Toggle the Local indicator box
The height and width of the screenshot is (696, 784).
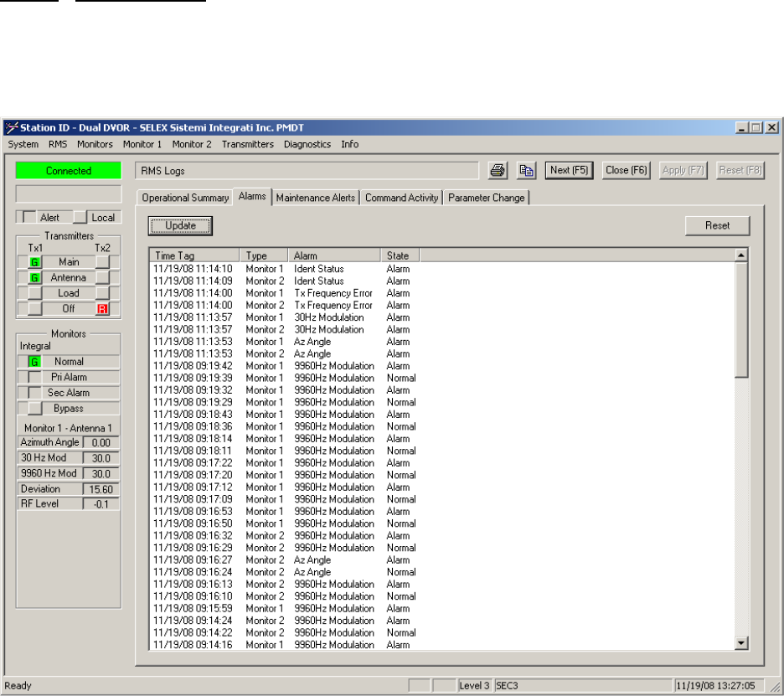coord(80,217)
